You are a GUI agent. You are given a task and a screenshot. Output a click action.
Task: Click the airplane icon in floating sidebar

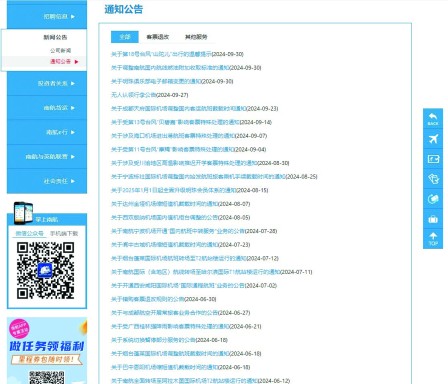433,139
